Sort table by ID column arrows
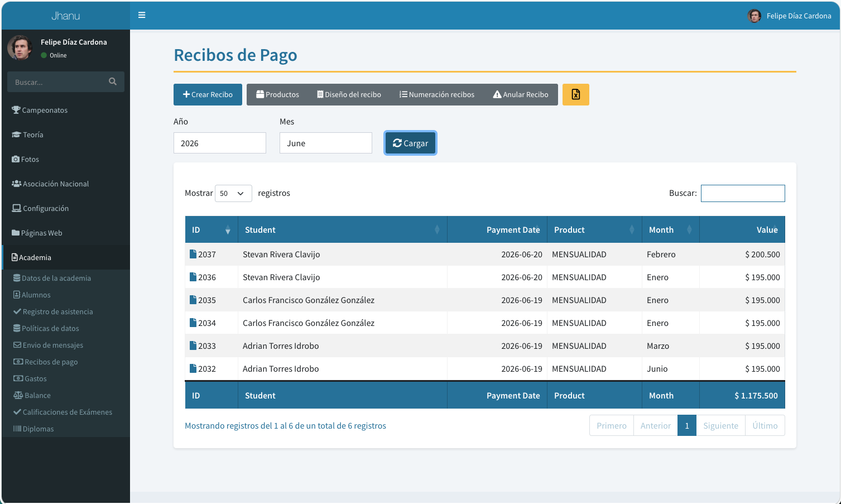 (228, 230)
